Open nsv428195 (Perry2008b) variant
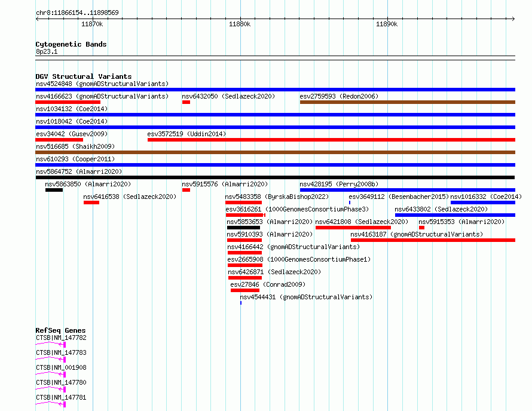 339,184
